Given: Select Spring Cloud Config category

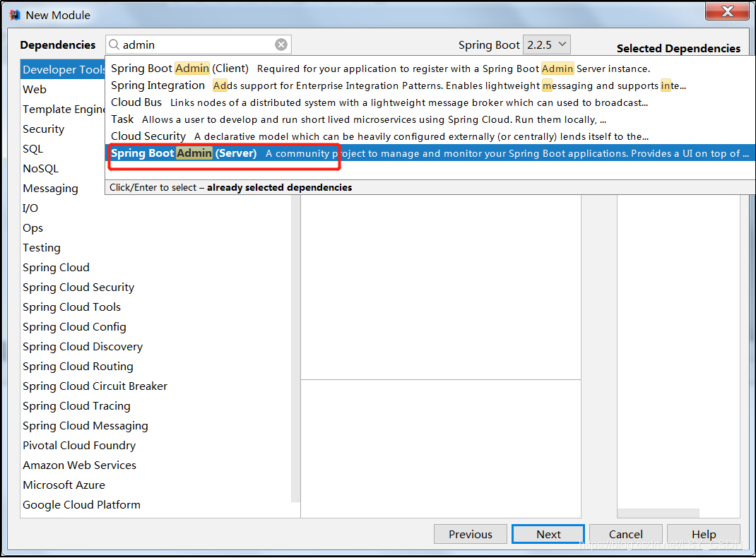Looking at the screenshot, I should [x=155, y=326].
